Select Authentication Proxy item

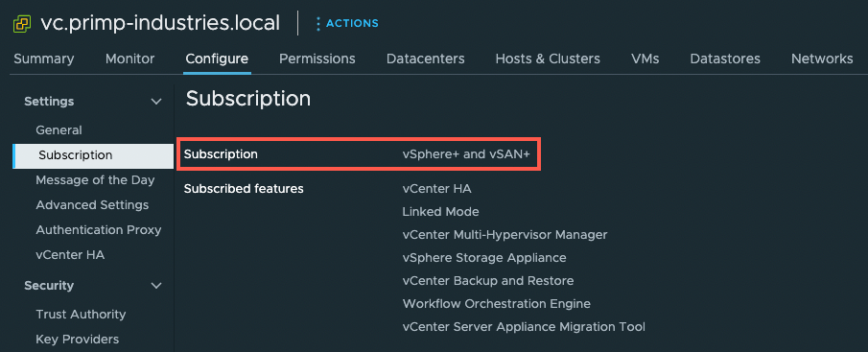click(99, 229)
